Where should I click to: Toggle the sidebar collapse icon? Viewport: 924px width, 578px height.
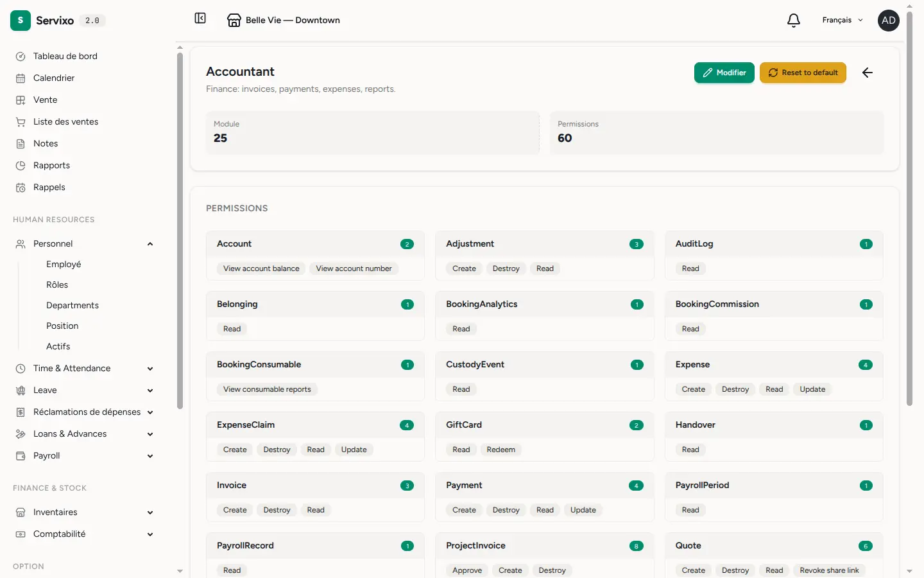(200, 18)
